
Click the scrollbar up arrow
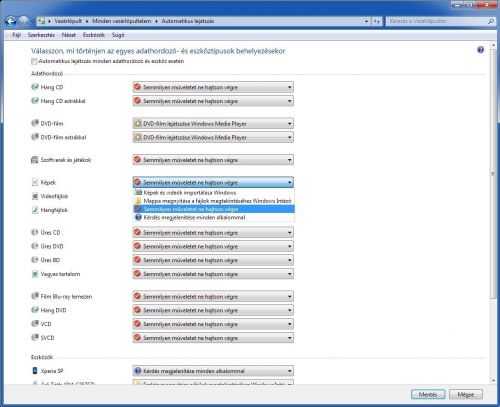tap(493, 45)
